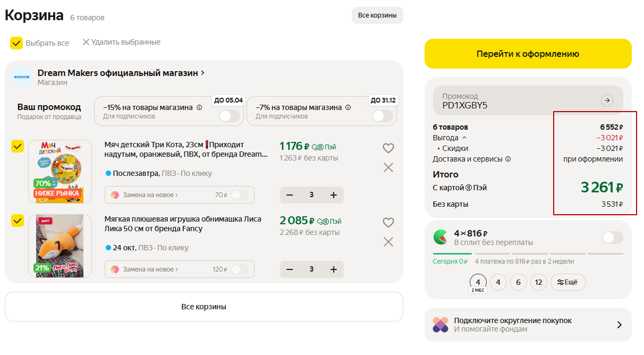Viewport: 644px width, 355px height.
Task: Open the Dream Makers store logo
Action: click(x=22, y=77)
